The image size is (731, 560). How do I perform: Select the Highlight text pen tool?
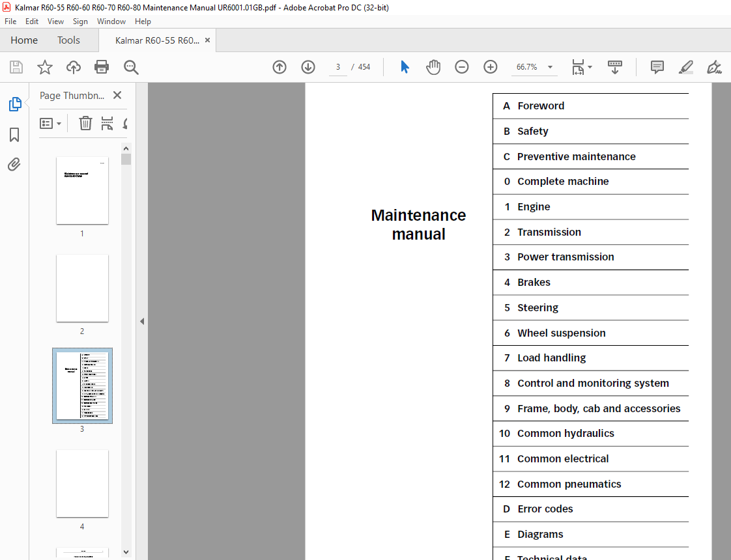pyautogui.click(x=686, y=67)
